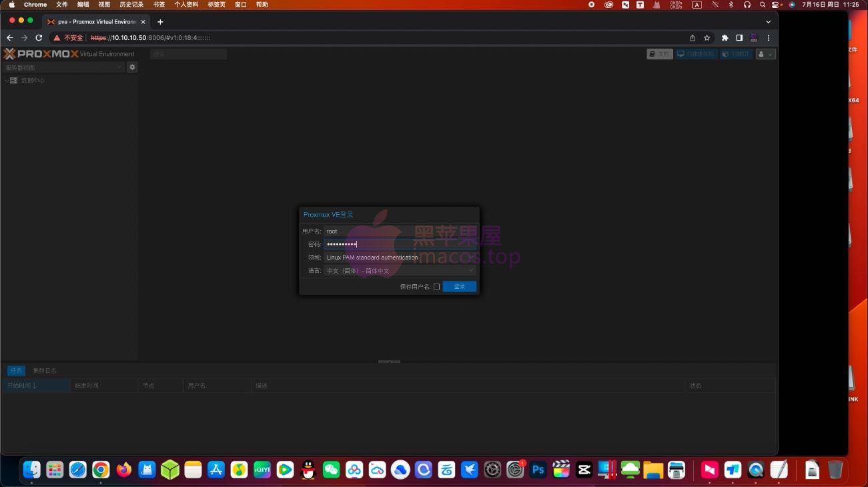The image size is (868, 487).
Task: Toggle the Chrome side panel icon
Action: 739,38
